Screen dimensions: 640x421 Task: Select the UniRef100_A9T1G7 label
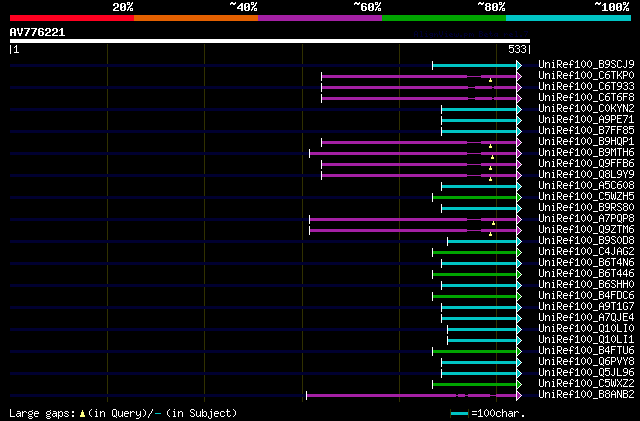click(x=586, y=307)
